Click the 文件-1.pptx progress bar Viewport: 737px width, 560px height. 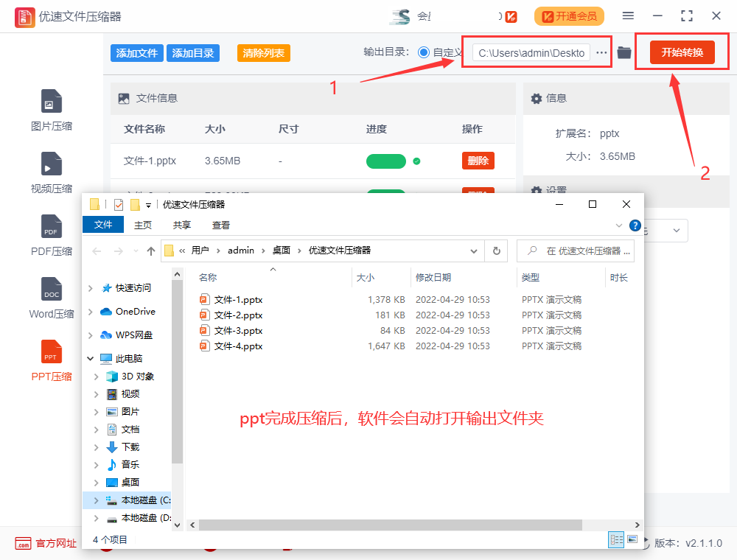(386, 161)
